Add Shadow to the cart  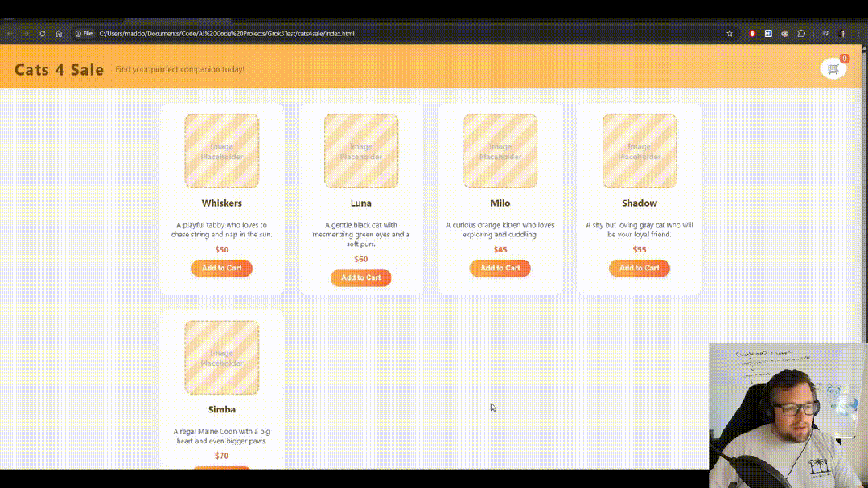pyautogui.click(x=639, y=268)
